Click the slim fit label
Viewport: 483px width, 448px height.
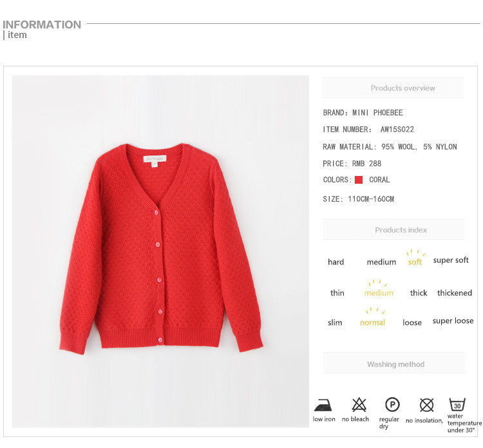(x=335, y=322)
